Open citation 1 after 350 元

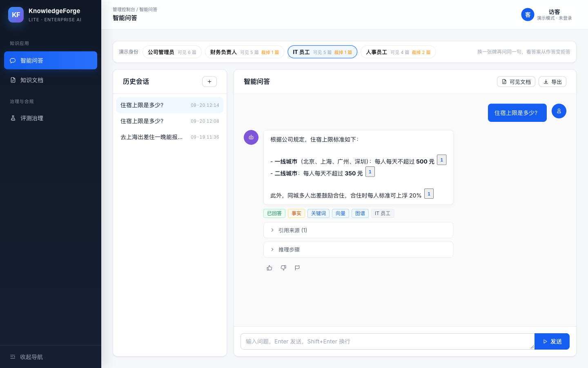[370, 172]
